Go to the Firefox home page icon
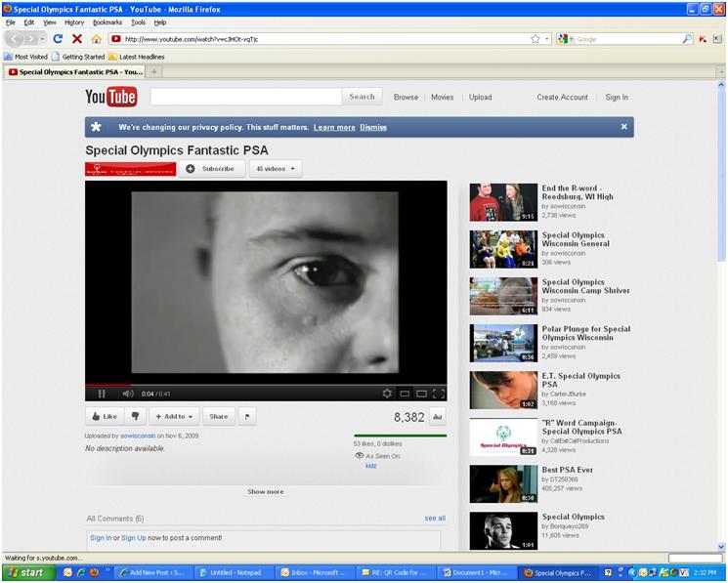The width and height of the screenshot is (728, 583). (96, 39)
